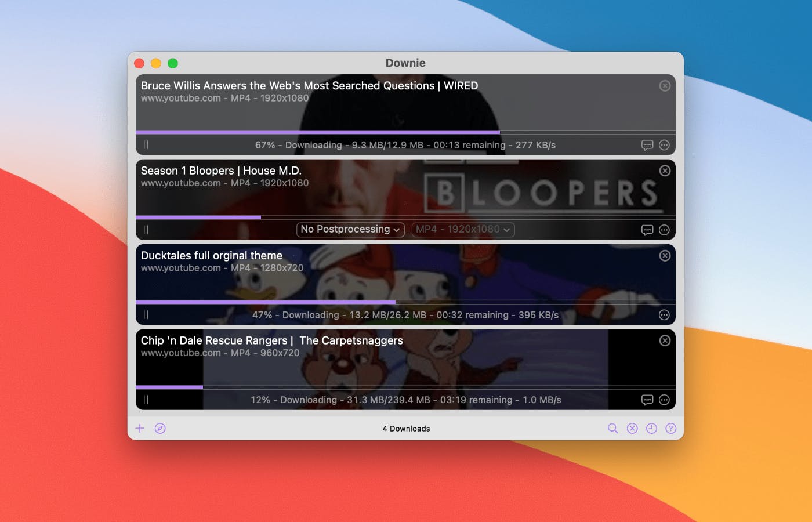This screenshot has height=522, width=812.
Task: Click 'www.youtube.com - MP4 - 1280x720' subtitle
Action: tap(222, 268)
